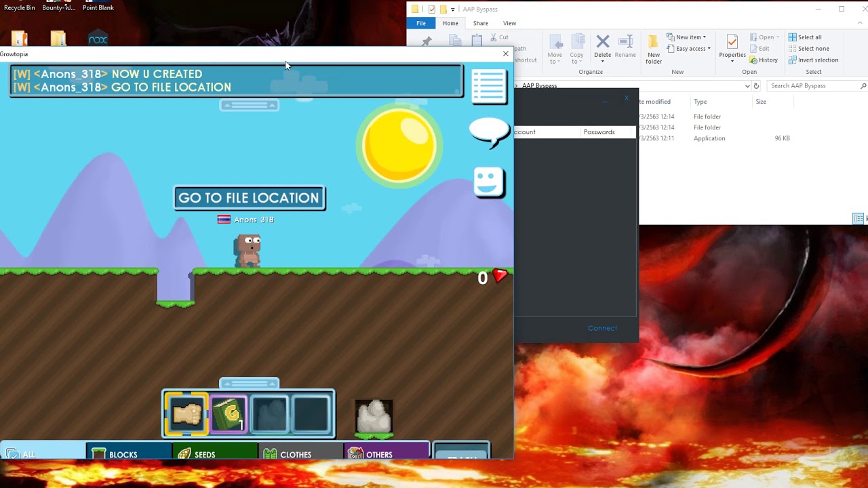868x488 pixels.
Task: Switch to OTHERS inventory tab
Action: [387, 452]
